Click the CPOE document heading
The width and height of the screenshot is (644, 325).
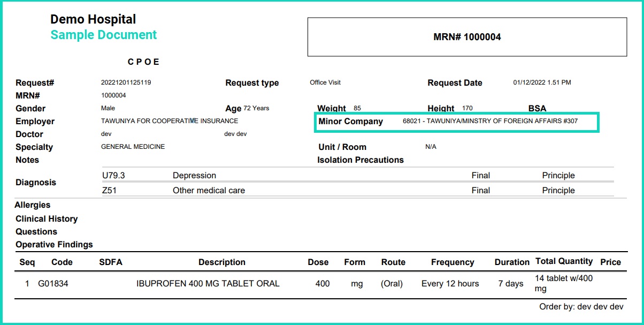click(x=144, y=62)
